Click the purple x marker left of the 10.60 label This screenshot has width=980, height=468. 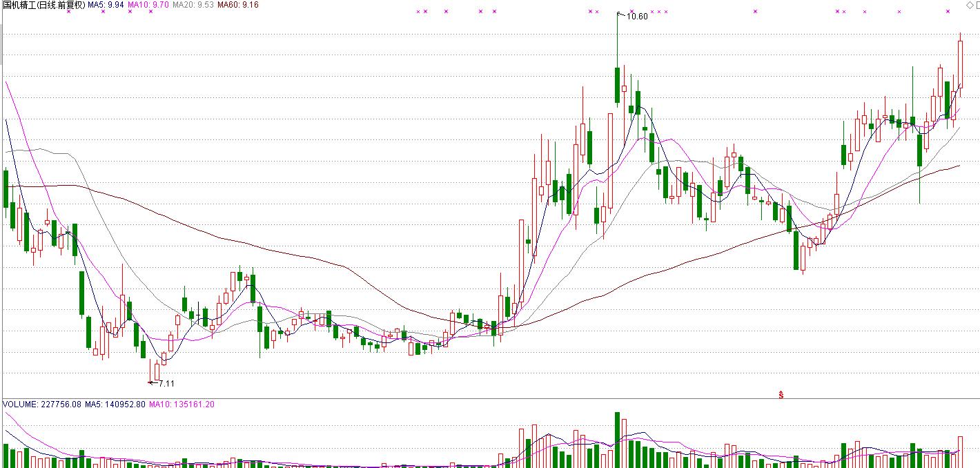(x=597, y=12)
